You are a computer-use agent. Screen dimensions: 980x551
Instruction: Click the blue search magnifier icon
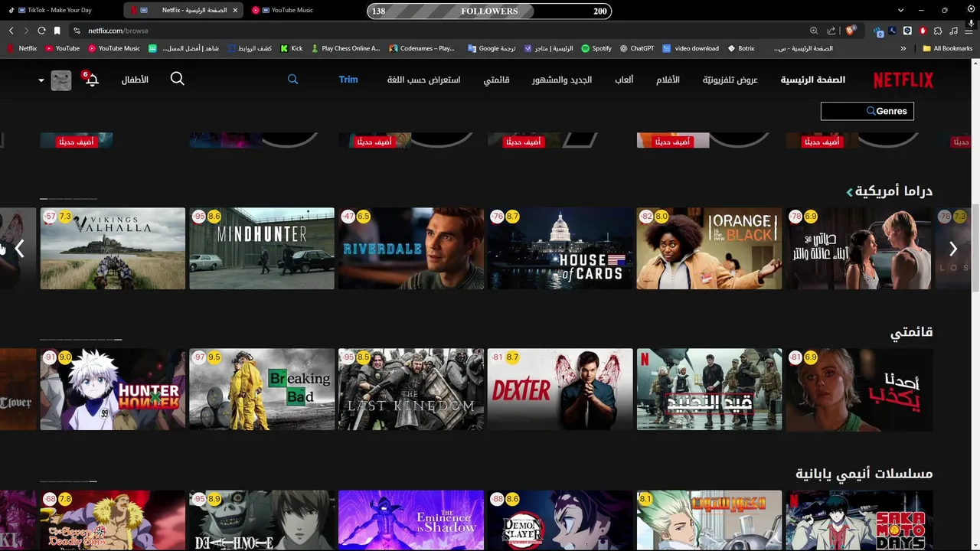pyautogui.click(x=292, y=79)
